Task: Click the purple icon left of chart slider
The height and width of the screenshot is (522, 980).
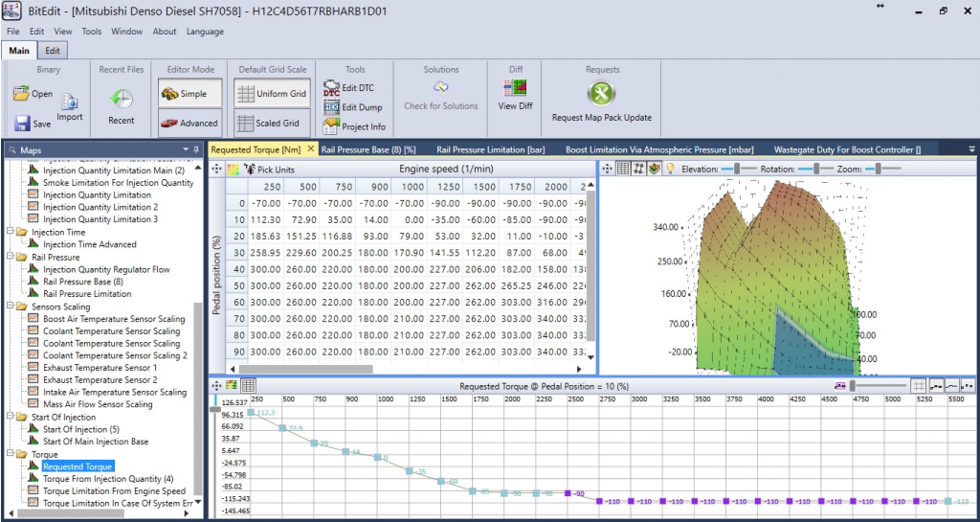Action: coord(840,386)
